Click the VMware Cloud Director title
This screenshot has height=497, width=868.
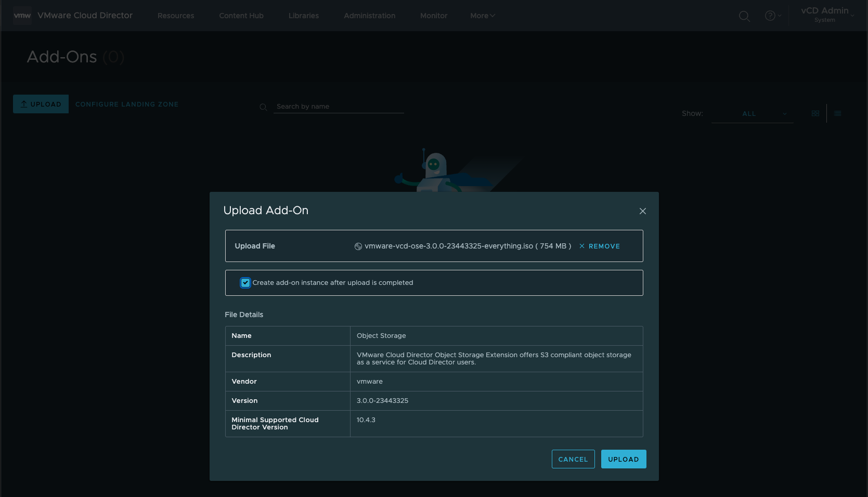[85, 16]
